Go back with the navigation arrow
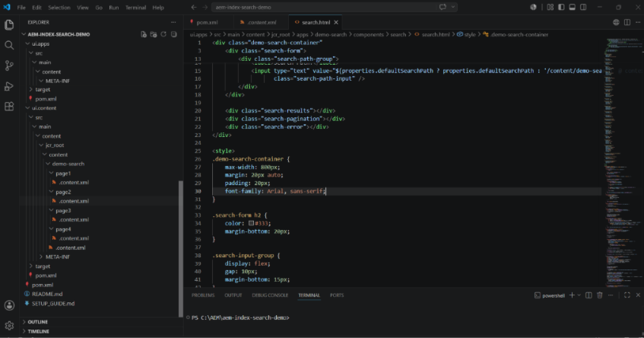This screenshot has width=644, height=338. (x=194, y=7)
